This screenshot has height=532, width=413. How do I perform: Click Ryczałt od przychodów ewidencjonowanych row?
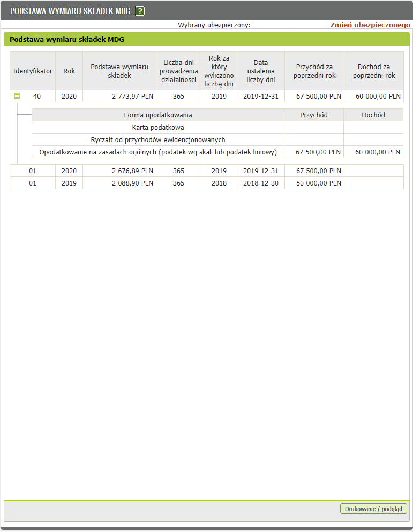[217, 139]
